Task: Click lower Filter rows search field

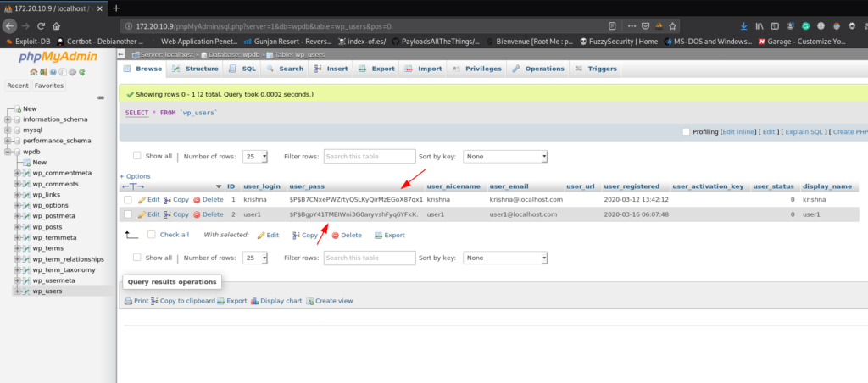Action: tap(370, 258)
